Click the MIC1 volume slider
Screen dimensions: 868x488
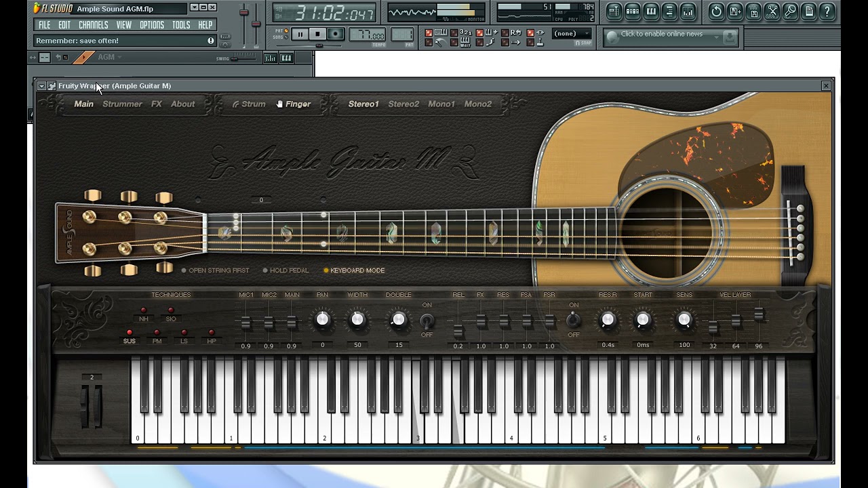245,323
